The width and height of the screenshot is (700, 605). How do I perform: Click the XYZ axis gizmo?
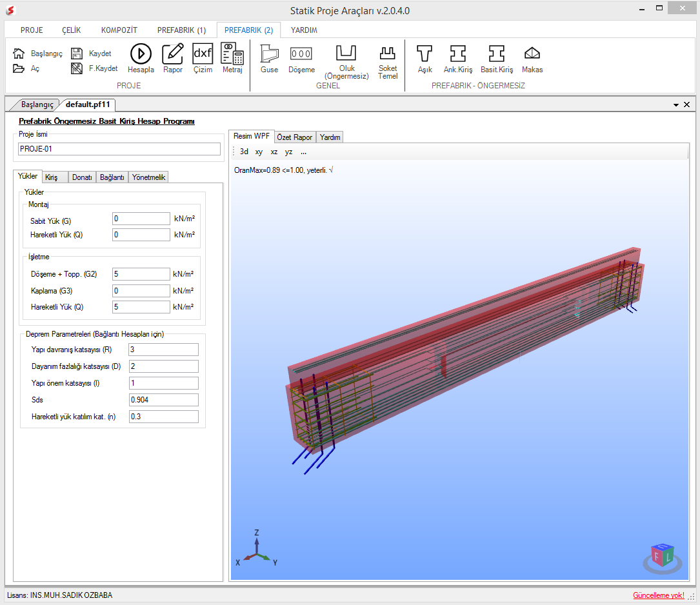point(257,549)
